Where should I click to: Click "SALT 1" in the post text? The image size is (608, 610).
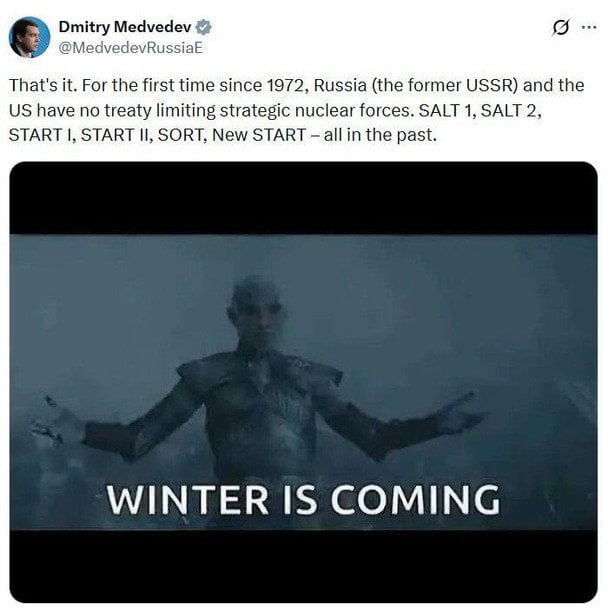pyautogui.click(x=447, y=110)
